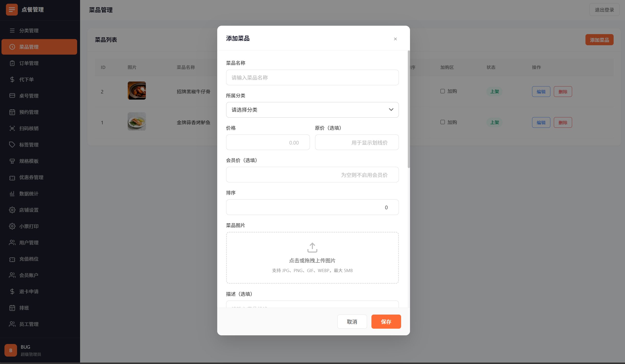Click the scan code verification icon
The height and width of the screenshot is (364, 625).
12,128
